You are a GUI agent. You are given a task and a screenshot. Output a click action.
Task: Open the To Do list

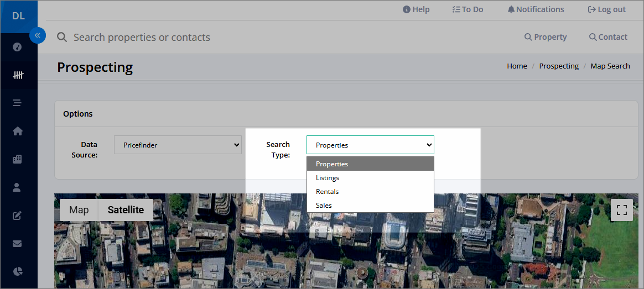click(x=468, y=9)
